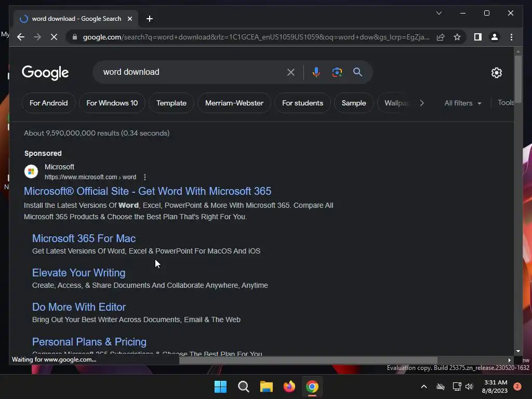Image resolution: width=532 pixels, height=399 pixels.
Task: Open network settings tray icon
Action: [x=457, y=387]
